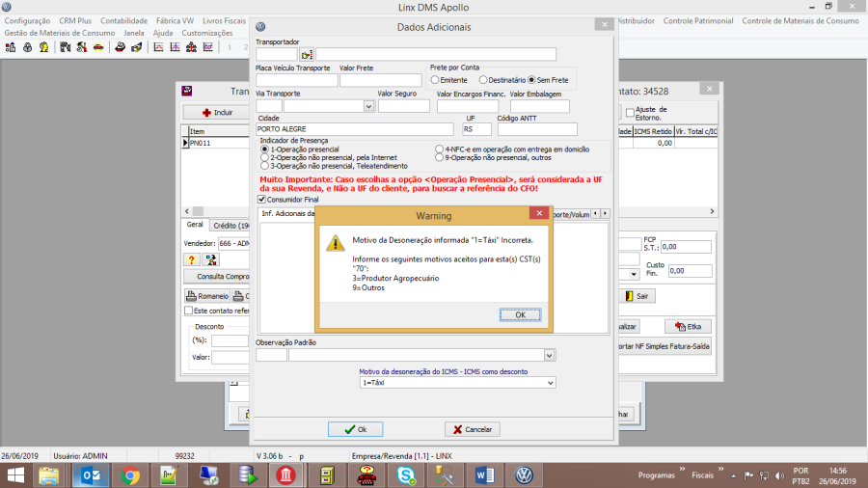
Task: Click the Cancelar button
Action: [473, 429]
